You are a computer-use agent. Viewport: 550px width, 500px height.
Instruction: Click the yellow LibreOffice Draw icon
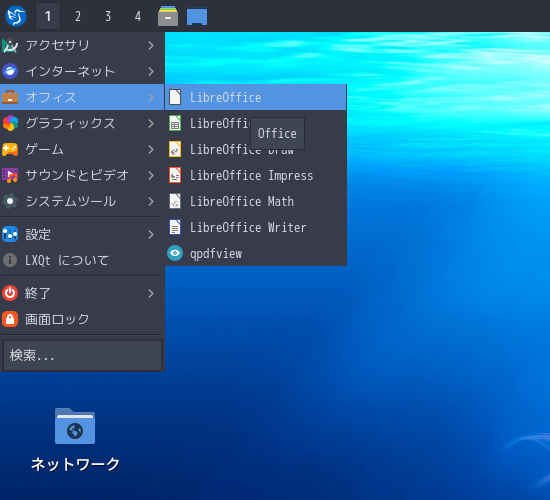coord(175,149)
